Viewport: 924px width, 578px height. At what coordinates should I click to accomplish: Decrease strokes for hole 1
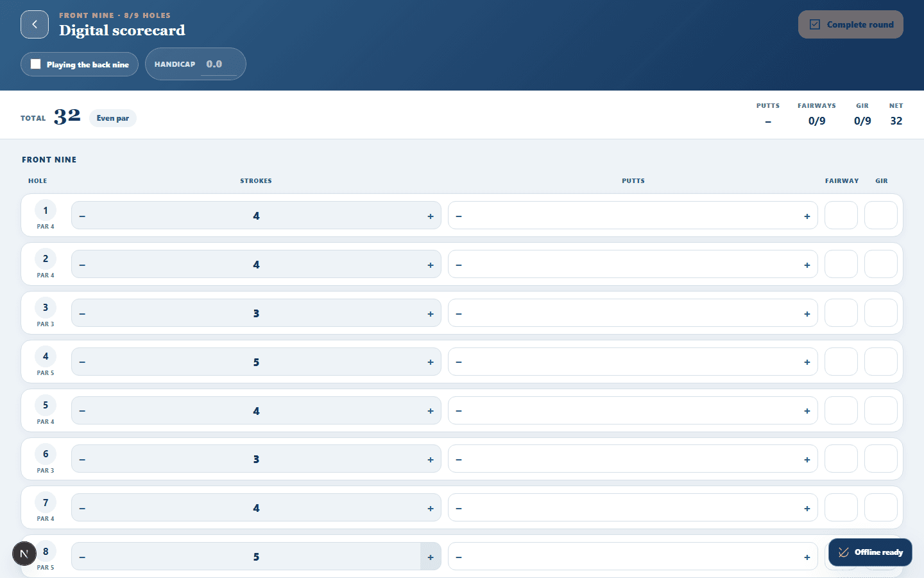tap(82, 216)
